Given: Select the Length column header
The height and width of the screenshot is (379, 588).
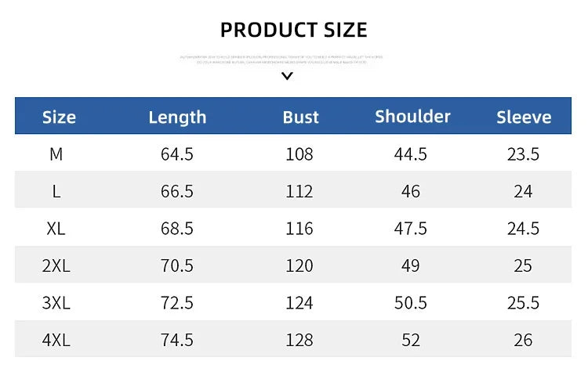Looking at the screenshot, I should [177, 117].
